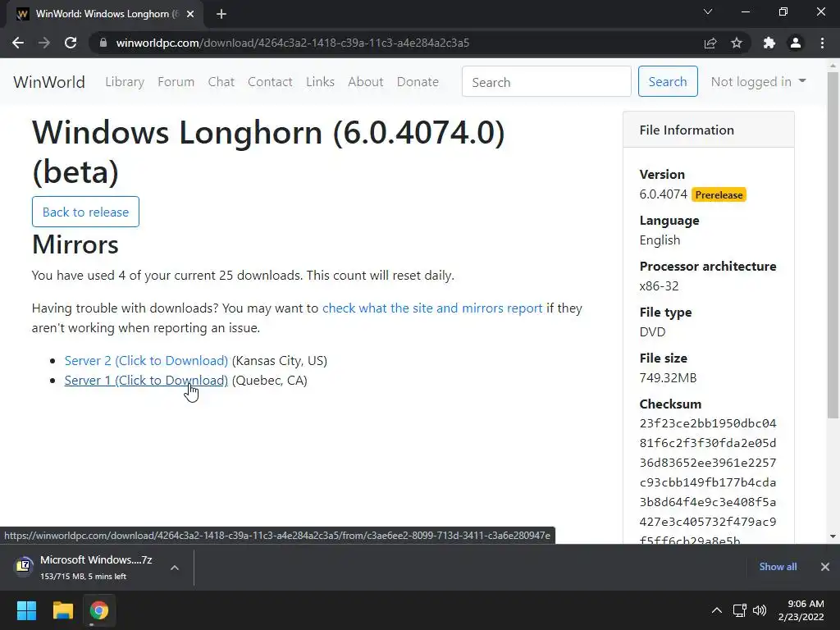Click the Mirrors heading
This screenshot has width=840, height=630.
point(75,244)
